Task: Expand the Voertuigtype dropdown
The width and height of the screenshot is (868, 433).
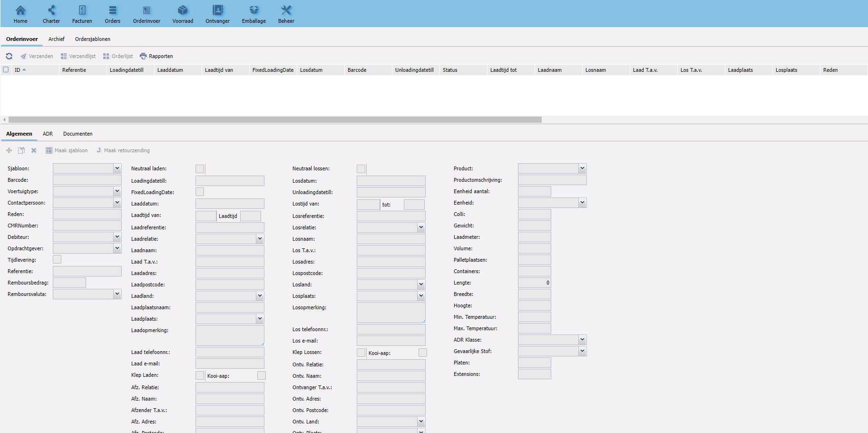Action: click(x=117, y=191)
